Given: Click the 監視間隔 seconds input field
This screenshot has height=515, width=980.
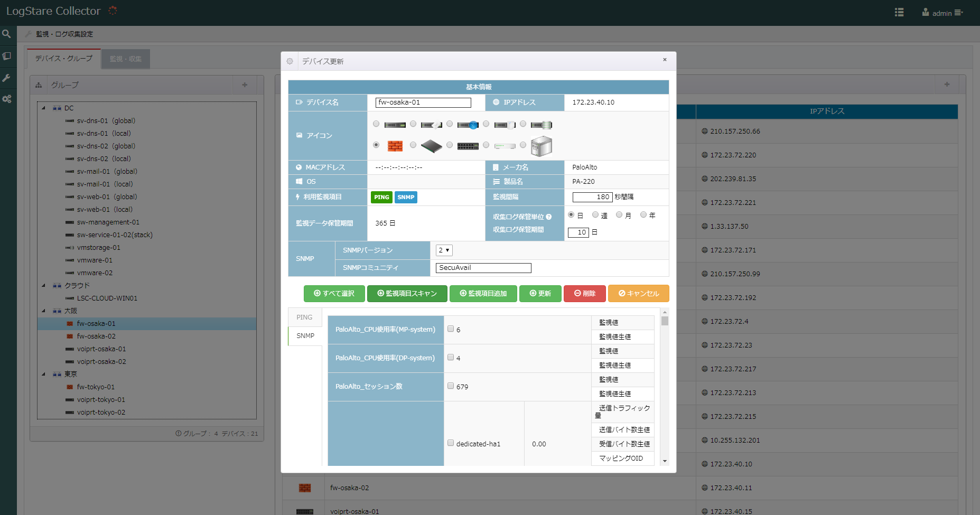Looking at the screenshot, I should tap(593, 197).
